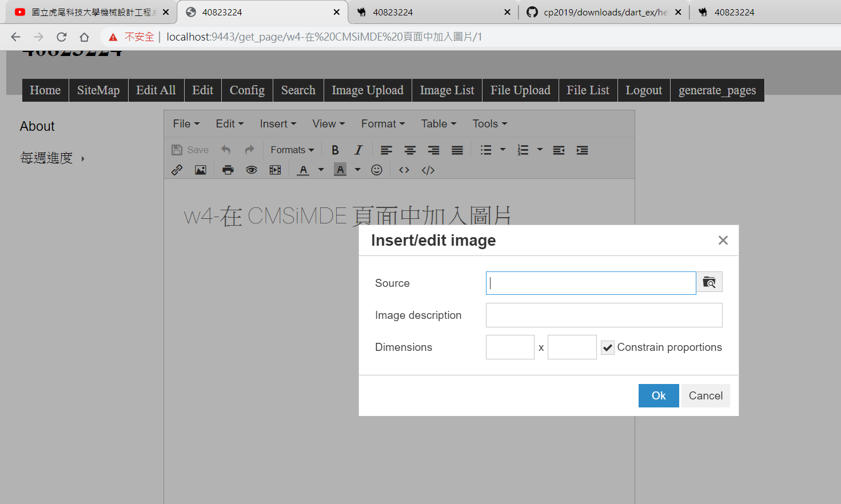Click the Insert image toolbar icon
This screenshot has width=841, height=504.
click(201, 170)
